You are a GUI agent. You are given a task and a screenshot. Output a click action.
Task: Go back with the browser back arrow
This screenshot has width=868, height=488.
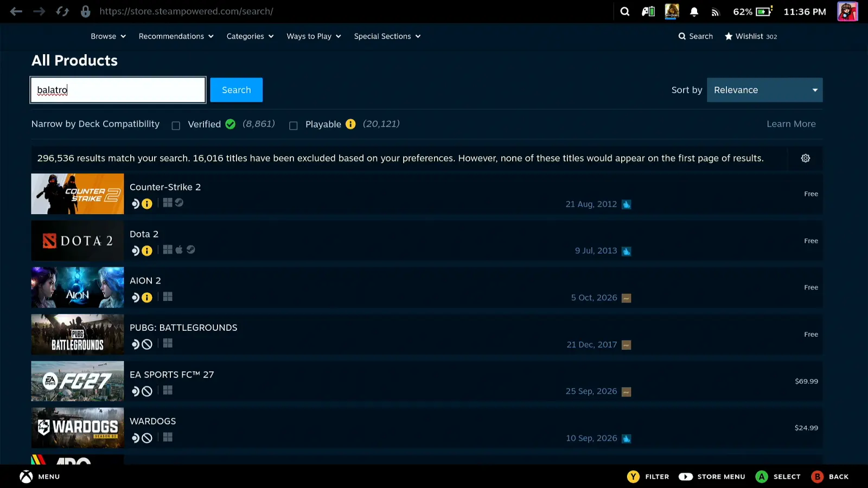[16, 11]
